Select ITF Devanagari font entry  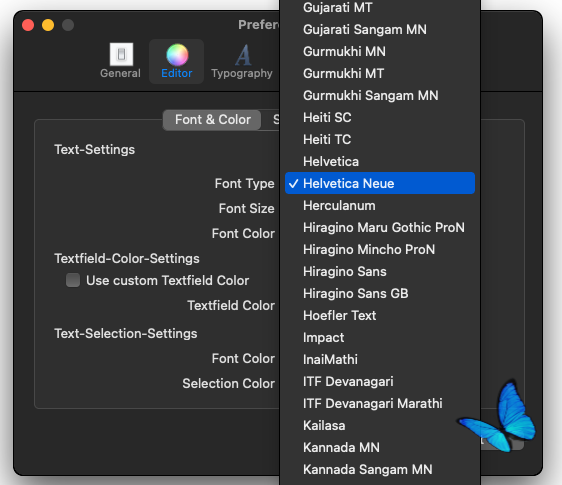pyautogui.click(x=380, y=382)
